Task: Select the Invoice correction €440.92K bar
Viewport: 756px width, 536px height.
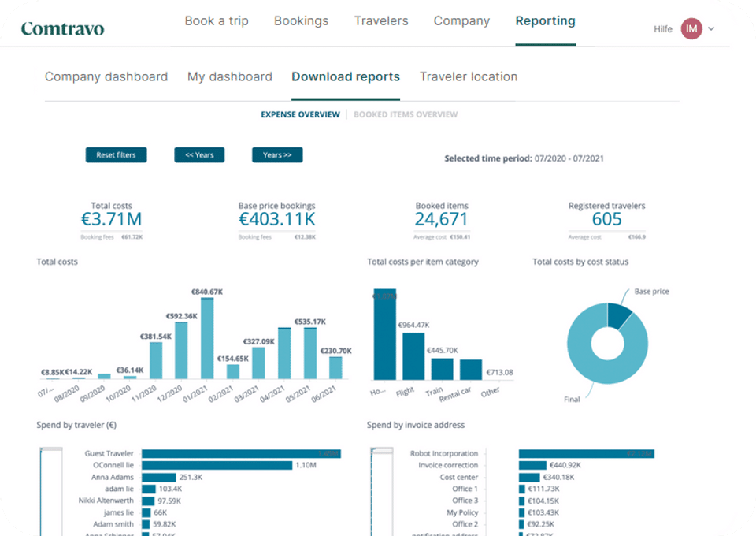Action: pyautogui.click(x=533, y=465)
